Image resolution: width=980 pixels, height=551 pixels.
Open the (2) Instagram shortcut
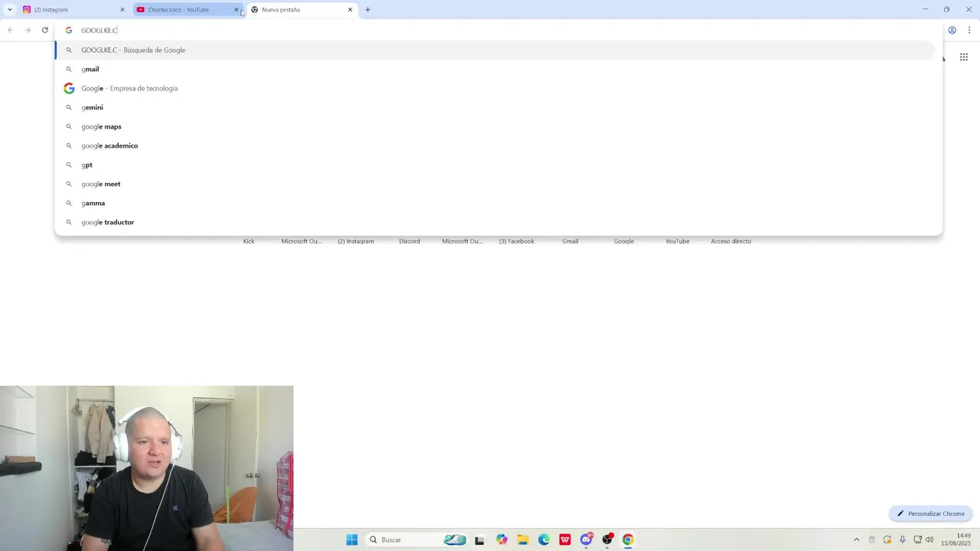tap(356, 241)
